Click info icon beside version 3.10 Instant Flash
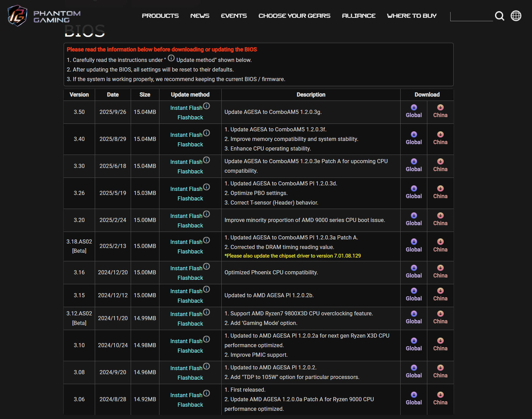 (x=206, y=339)
